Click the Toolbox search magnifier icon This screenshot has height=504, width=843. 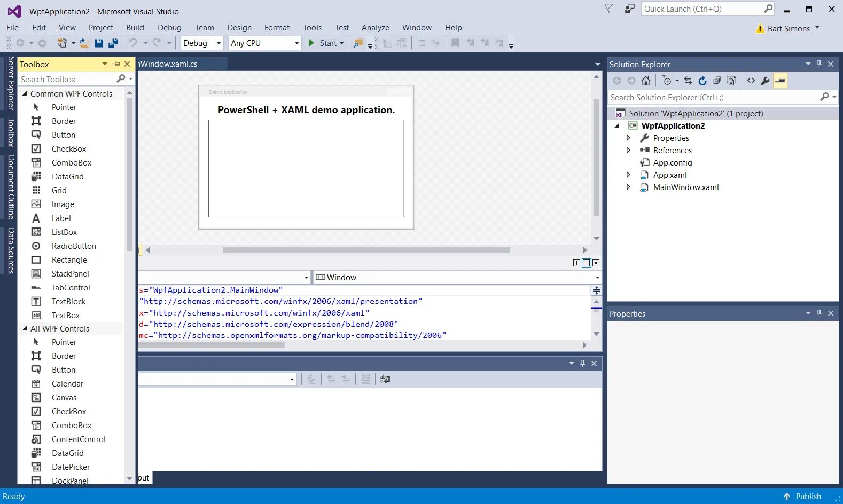point(121,79)
